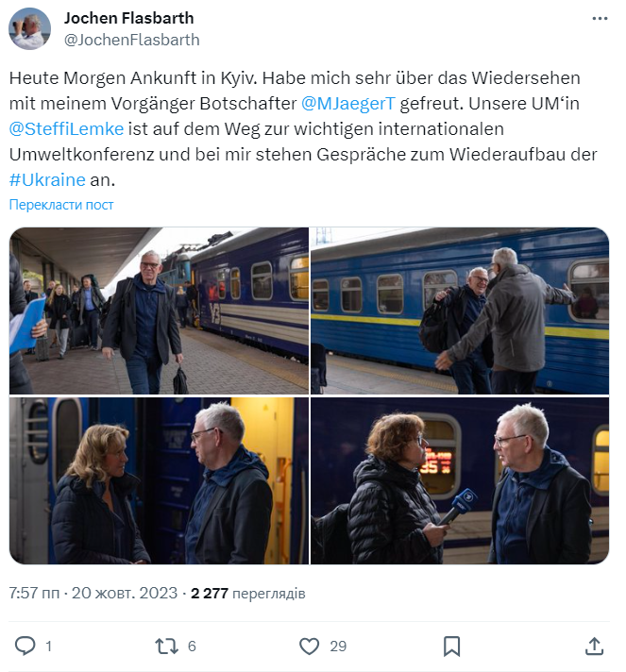Click the Jochen Flasbarth display name
626x672 pixels.
tap(128, 18)
